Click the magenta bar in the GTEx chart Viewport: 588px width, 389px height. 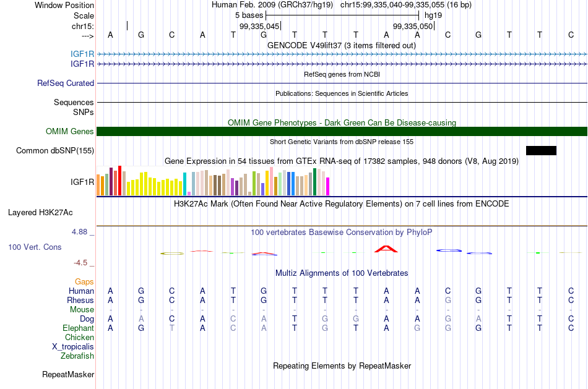pyautogui.click(x=328, y=186)
